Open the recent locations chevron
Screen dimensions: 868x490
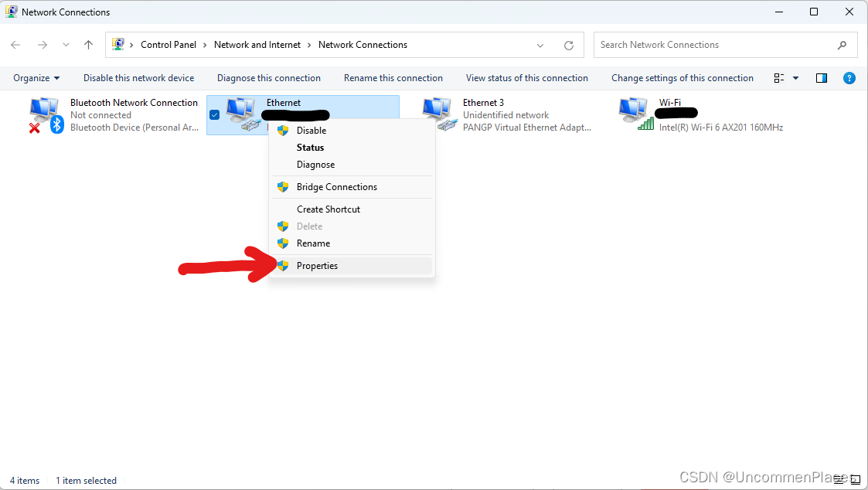point(66,45)
